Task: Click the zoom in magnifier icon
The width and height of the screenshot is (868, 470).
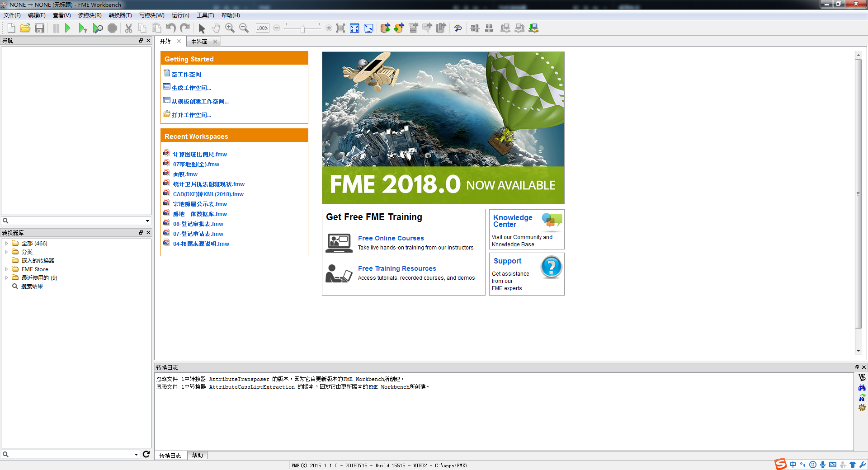Action: (x=230, y=28)
